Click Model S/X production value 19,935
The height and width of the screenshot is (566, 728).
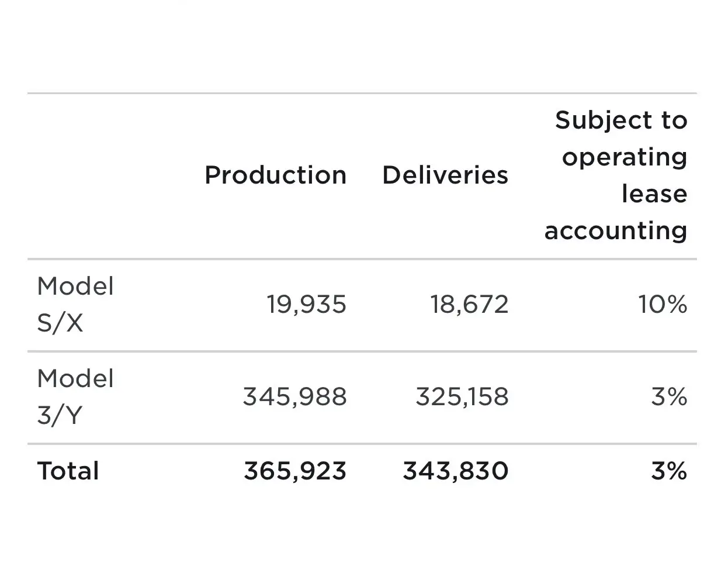tap(307, 304)
